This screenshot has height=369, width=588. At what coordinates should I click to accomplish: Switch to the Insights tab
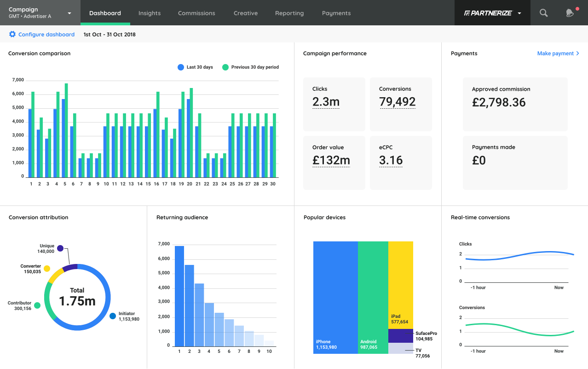pyautogui.click(x=150, y=13)
